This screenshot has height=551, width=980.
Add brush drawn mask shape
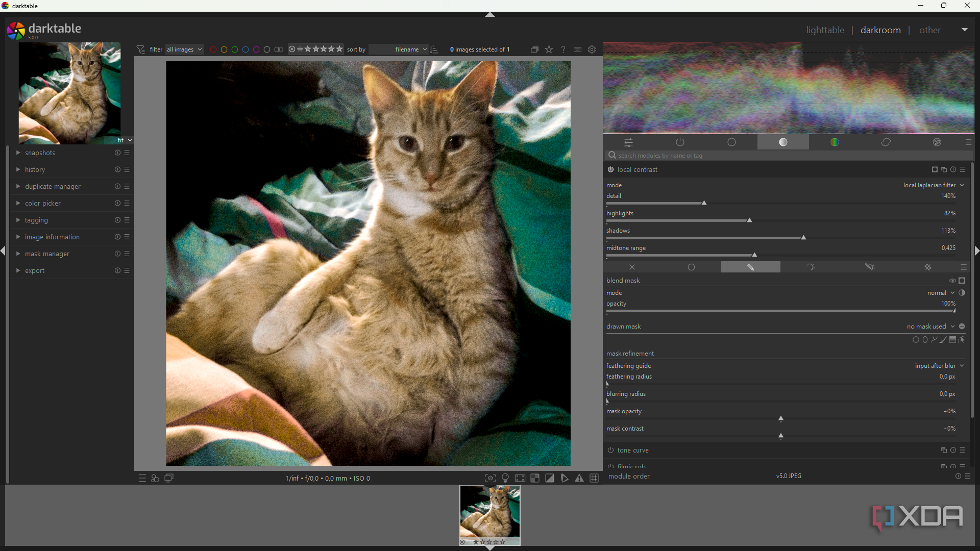[x=943, y=340]
